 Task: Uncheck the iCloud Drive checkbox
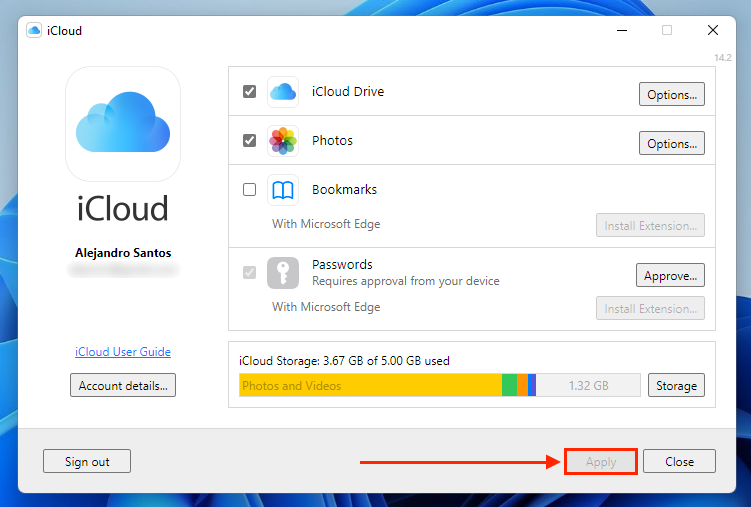250,92
